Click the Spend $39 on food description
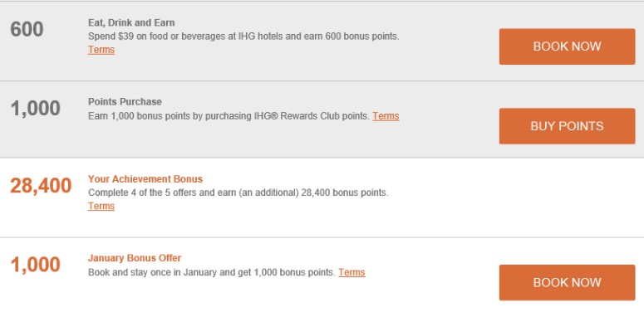644x312 pixels. (x=243, y=37)
